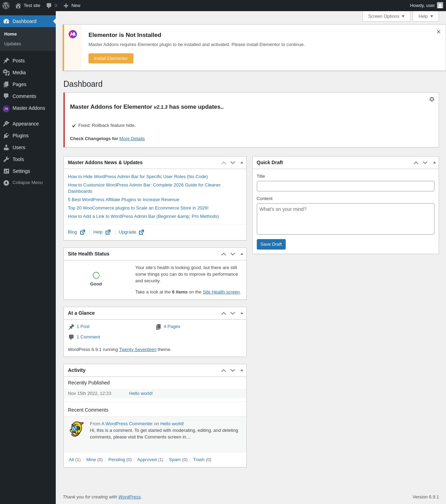Move At a Glance panel down
The image size is (446, 504).
(233, 313)
